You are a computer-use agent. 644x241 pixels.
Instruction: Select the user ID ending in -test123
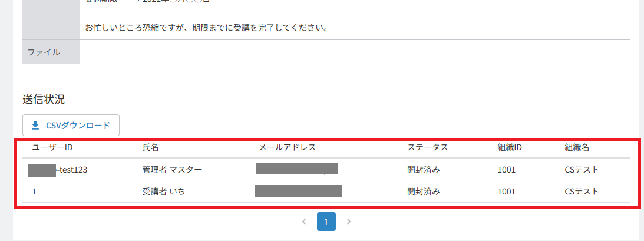[58, 170]
